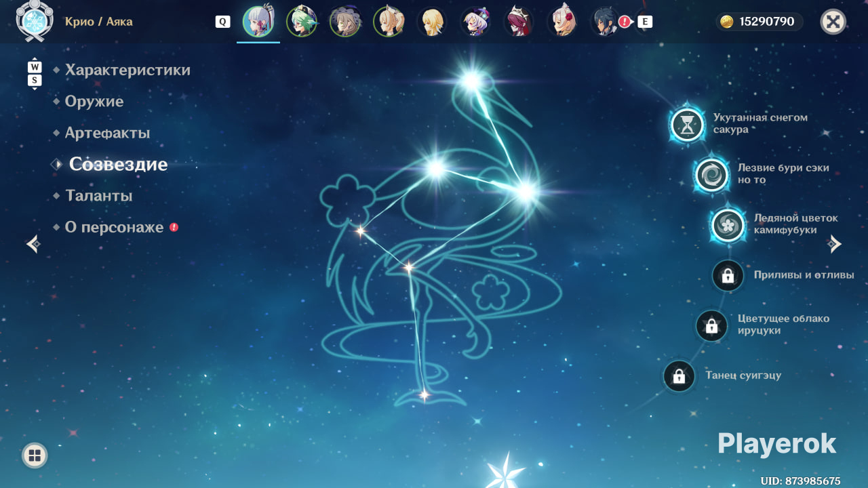Select the locked Танец суигэцу node
The image size is (868, 488).
[x=679, y=377]
